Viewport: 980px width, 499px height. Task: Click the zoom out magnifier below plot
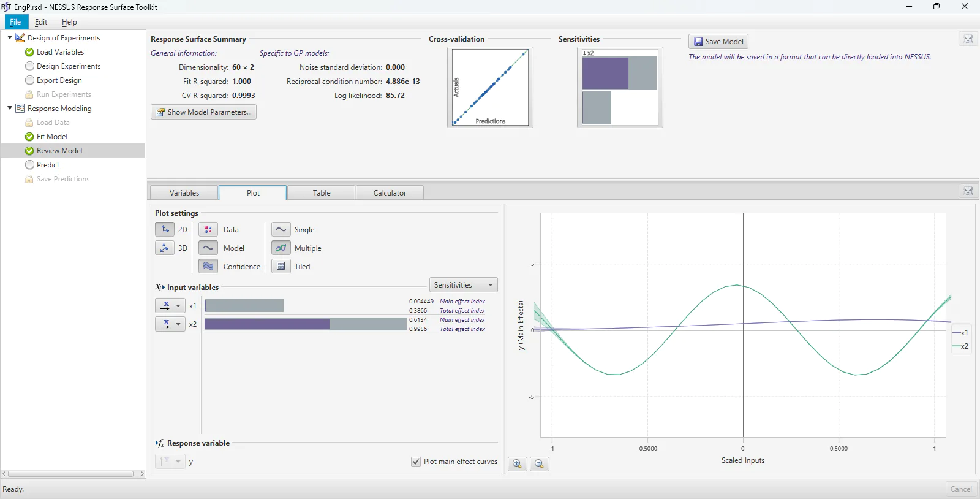[539, 464]
